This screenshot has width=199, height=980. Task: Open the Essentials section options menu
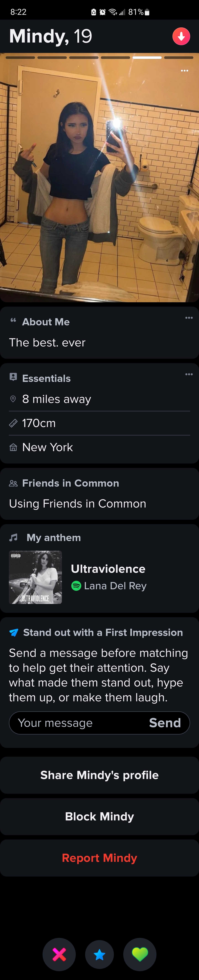189,374
